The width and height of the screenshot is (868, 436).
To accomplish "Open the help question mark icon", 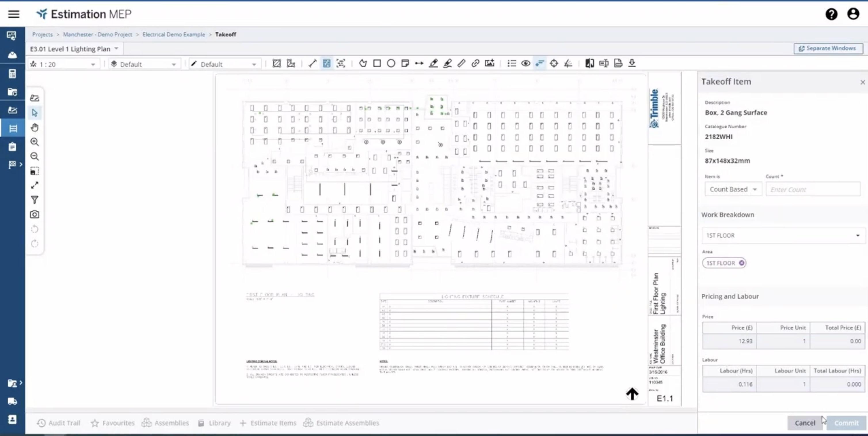I will point(831,14).
